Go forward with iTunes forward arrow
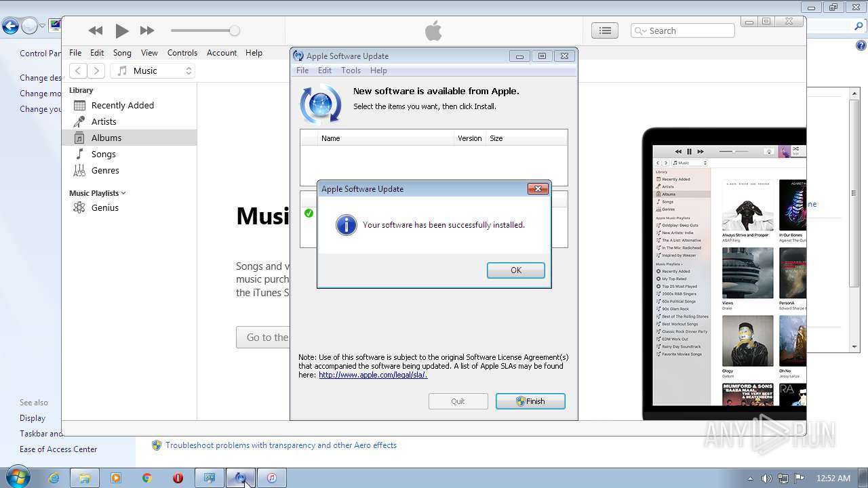This screenshot has height=488, width=868. 96,70
